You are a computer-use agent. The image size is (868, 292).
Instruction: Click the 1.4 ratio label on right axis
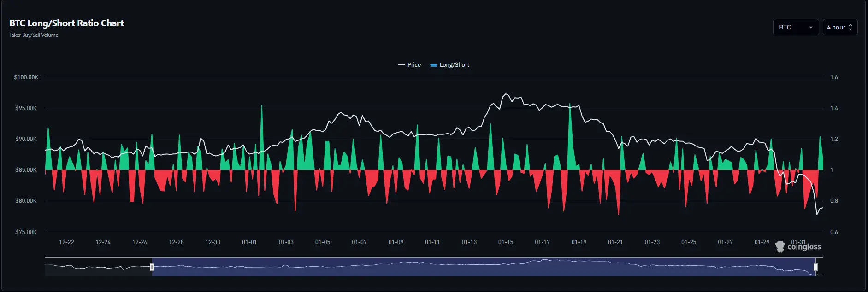click(834, 108)
